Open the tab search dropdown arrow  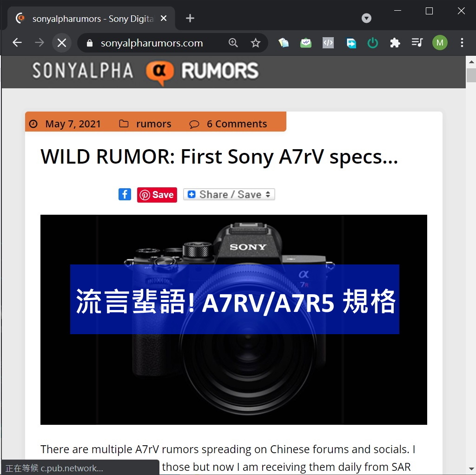366,18
